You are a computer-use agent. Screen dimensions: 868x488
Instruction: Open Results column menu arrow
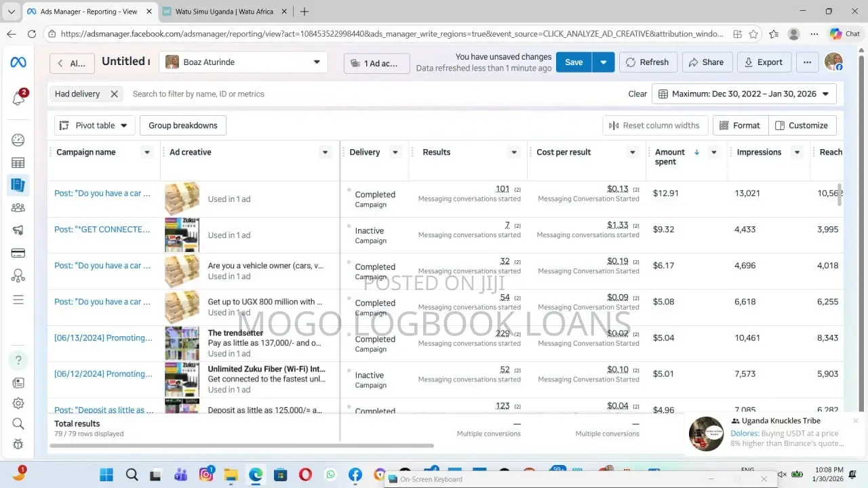[514, 152]
